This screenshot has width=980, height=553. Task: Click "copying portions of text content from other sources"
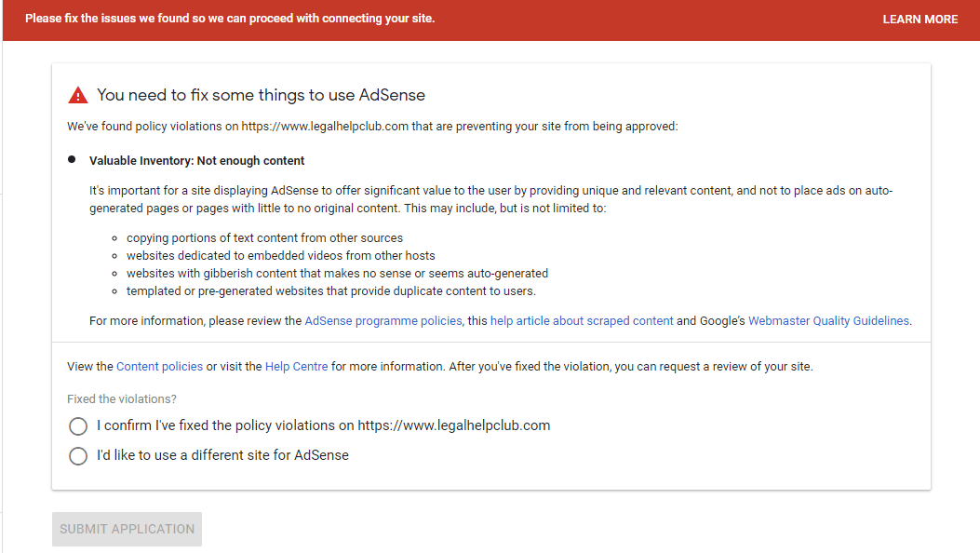[x=264, y=238]
